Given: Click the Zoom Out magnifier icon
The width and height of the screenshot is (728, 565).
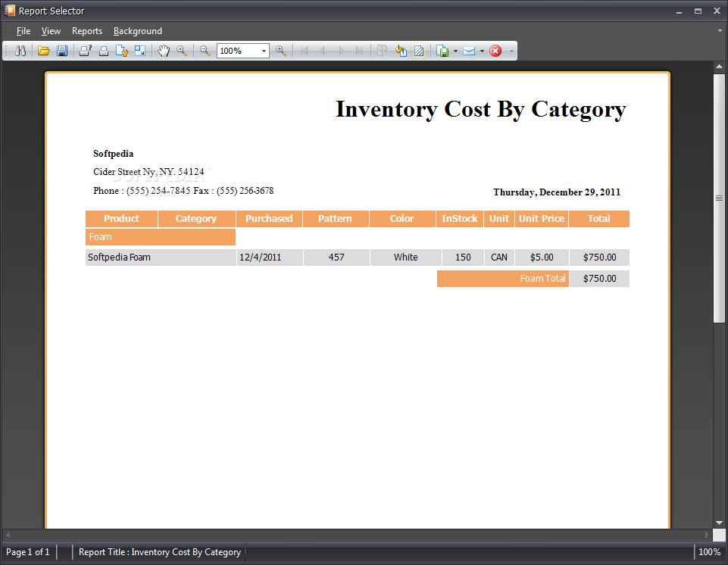Looking at the screenshot, I should pos(205,51).
